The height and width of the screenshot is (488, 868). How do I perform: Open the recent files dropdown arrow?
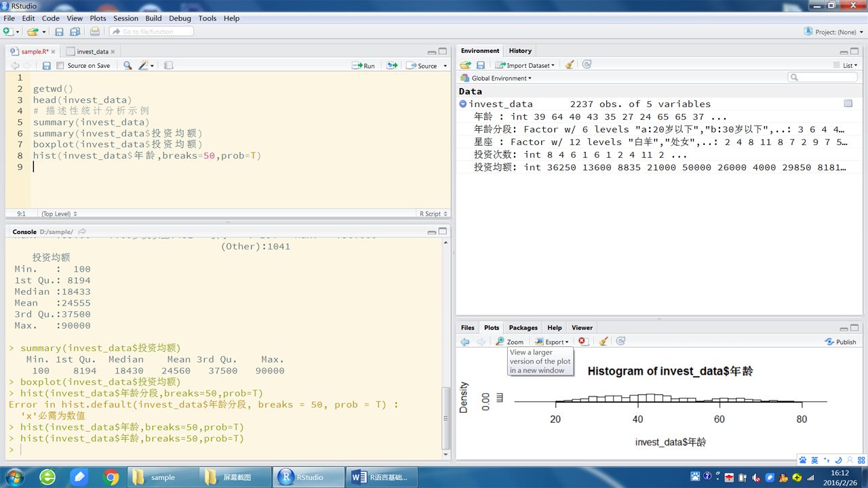point(44,32)
